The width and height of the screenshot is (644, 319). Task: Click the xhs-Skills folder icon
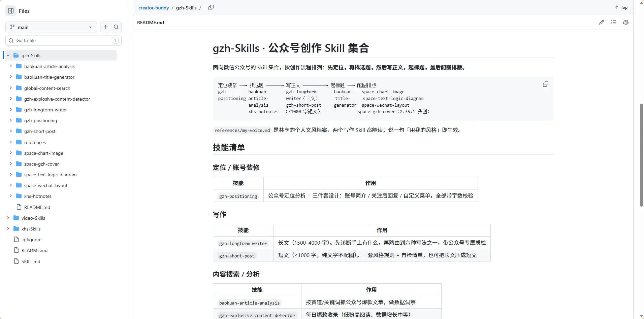tap(16, 229)
